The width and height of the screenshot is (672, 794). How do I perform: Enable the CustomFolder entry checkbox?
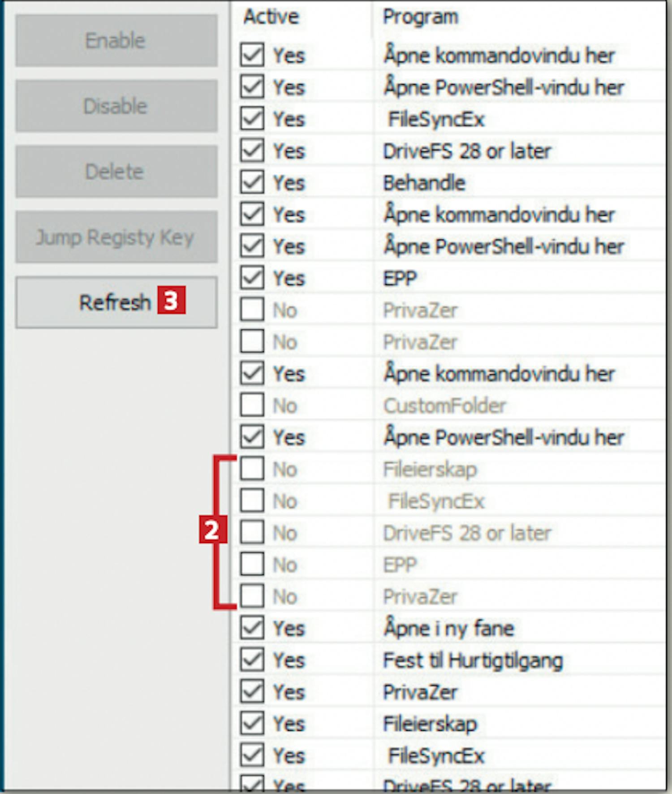pyautogui.click(x=252, y=405)
